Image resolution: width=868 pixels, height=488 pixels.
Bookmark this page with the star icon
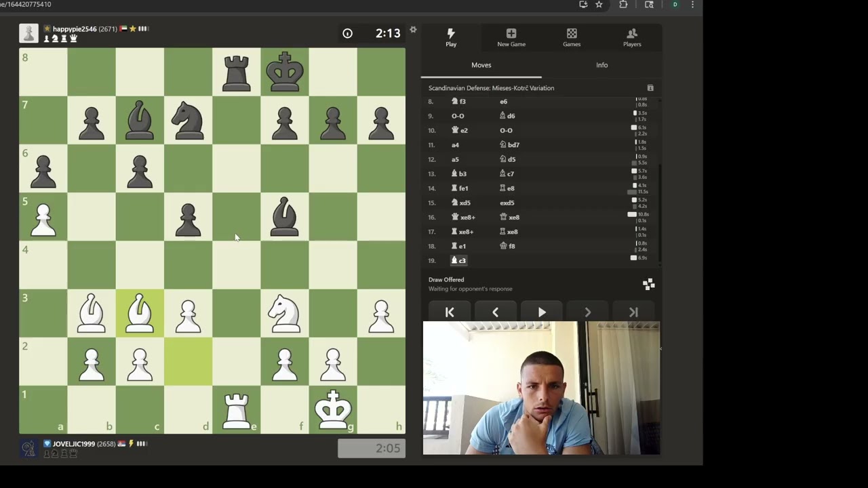[x=599, y=5]
